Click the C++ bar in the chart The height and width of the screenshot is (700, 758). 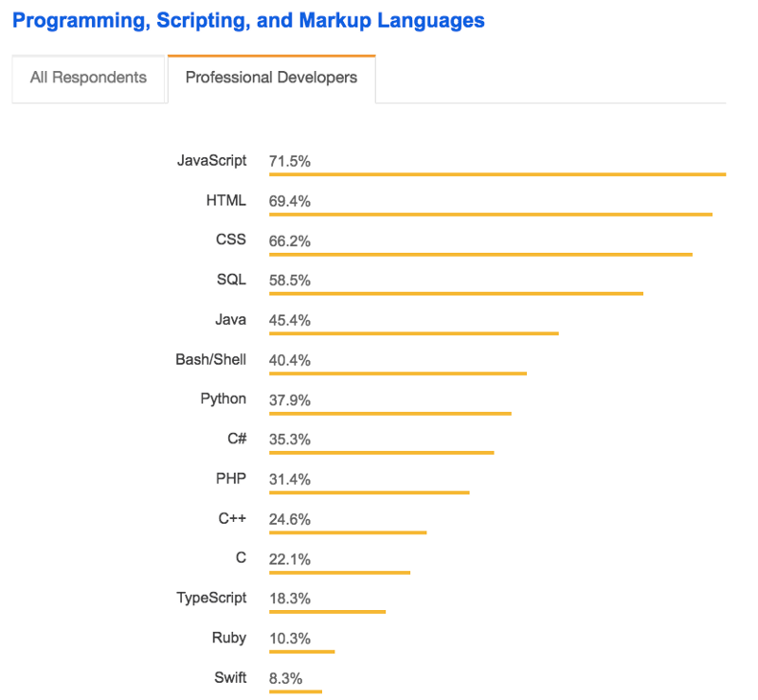347,532
